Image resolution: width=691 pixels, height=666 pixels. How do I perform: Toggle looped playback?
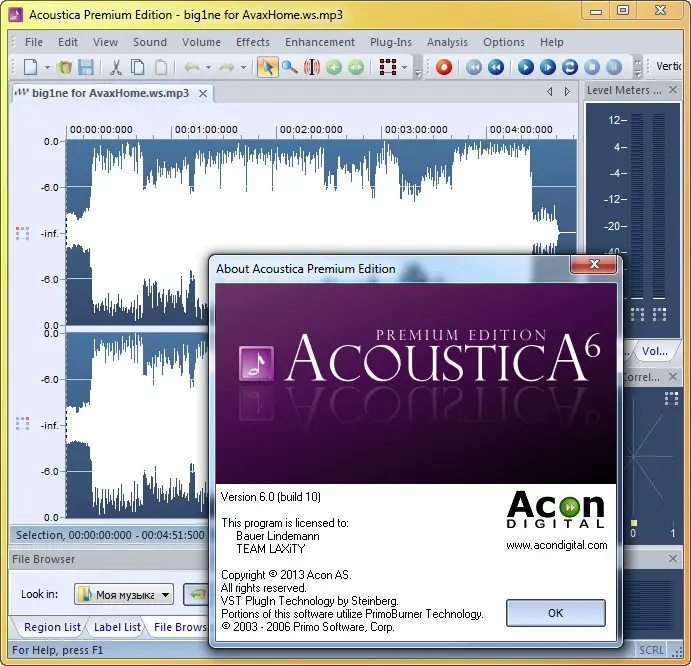tap(570, 67)
